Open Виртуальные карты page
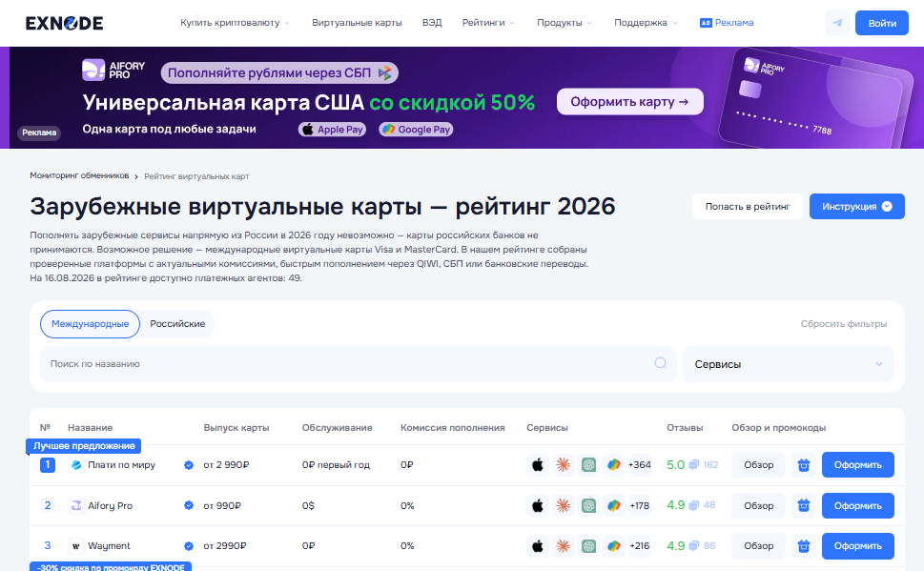The width and height of the screenshot is (924, 571). pos(357,23)
